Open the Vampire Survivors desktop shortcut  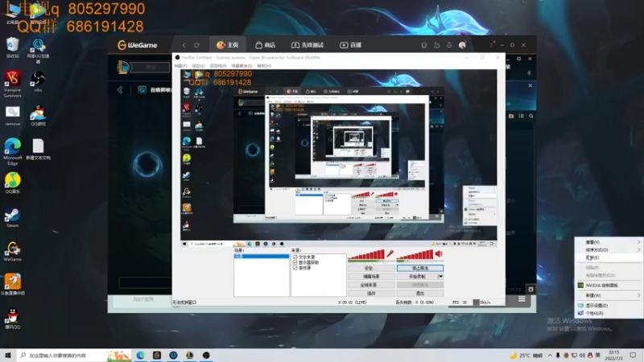(x=12, y=84)
